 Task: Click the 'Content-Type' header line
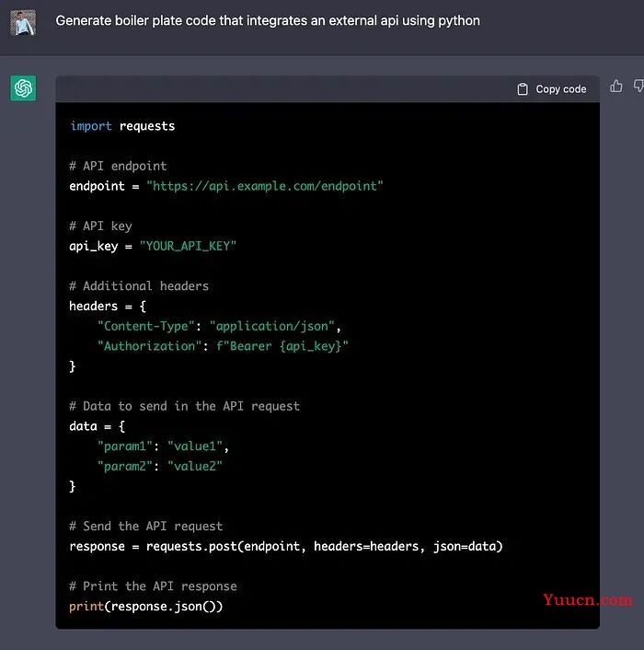tap(219, 326)
